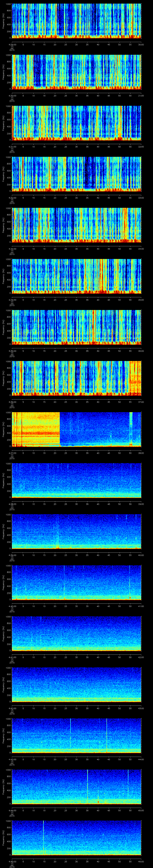The image size is (153, 868).
Task: Click the spectrogram spanning 4:33:00 to 4:34:00
Action: pyautogui.click(x=77, y=225)
